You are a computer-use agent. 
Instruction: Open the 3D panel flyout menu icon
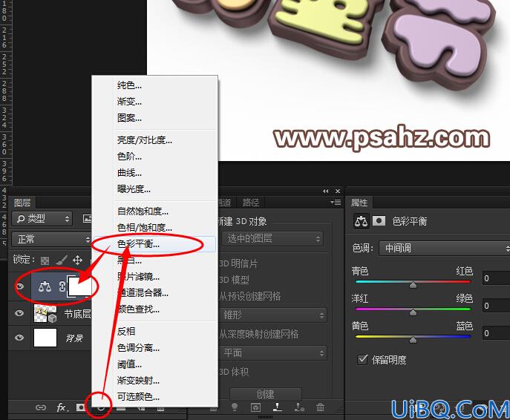[336, 203]
